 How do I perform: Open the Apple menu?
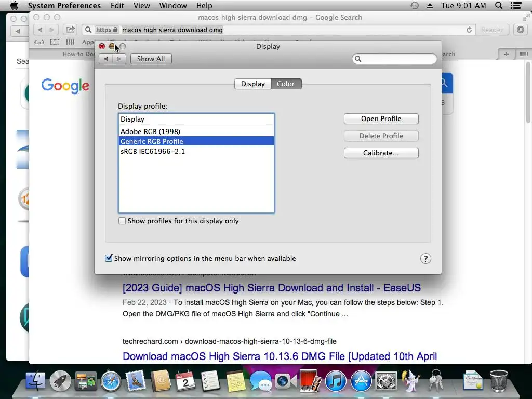[14, 5]
